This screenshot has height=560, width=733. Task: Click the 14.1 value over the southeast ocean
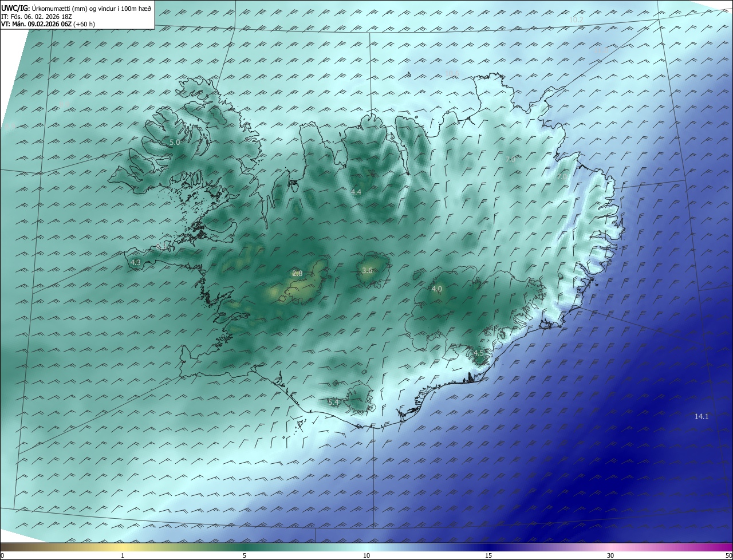pos(702,417)
